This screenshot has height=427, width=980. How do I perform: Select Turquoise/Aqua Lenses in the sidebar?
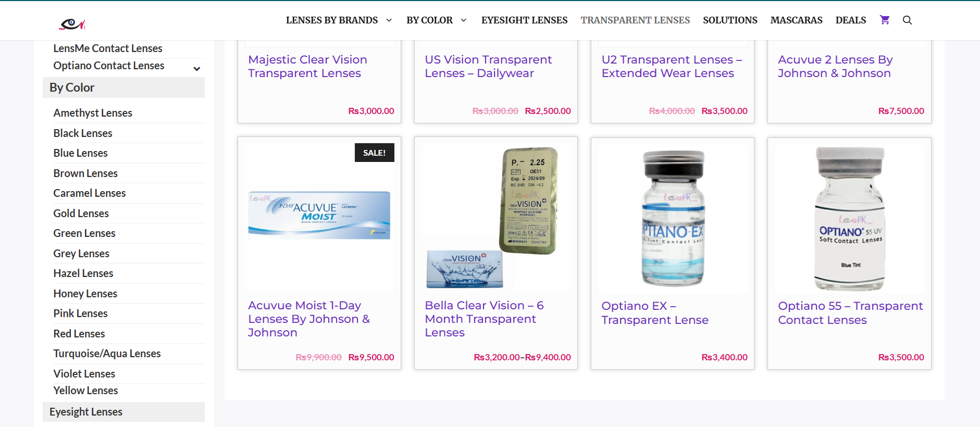(x=107, y=354)
